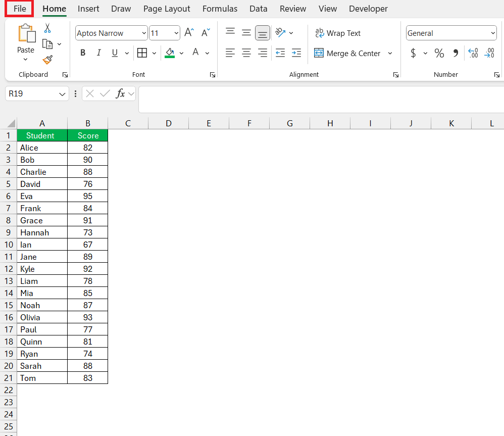Image resolution: width=504 pixels, height=436 pixels.
Task: Middle align cell contents
Action: [x=246, y=32]
